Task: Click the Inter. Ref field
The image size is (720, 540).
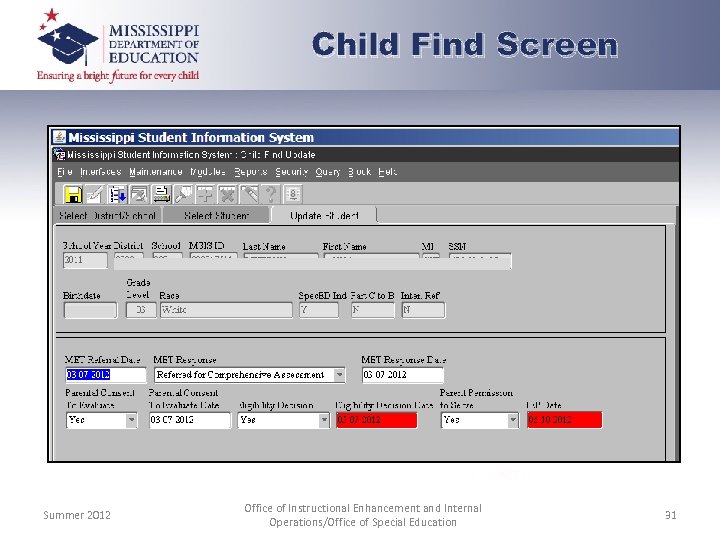Action: pyautogui.click(x=423, y=310)
